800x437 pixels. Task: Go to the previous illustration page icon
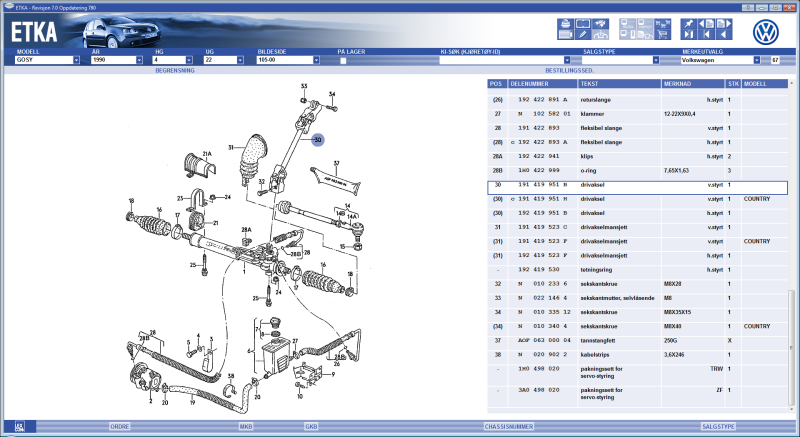[x=706, y=23]
